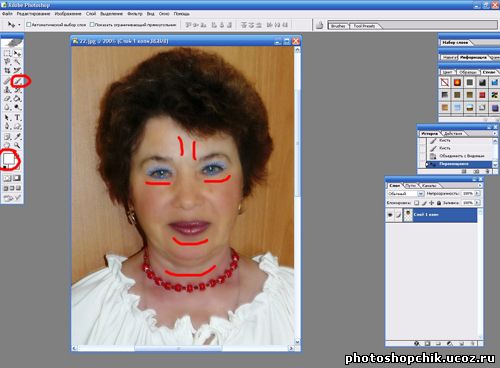Open the History panel menu arrow
This screenshot has width=500, height=368.
pos(495,133)
